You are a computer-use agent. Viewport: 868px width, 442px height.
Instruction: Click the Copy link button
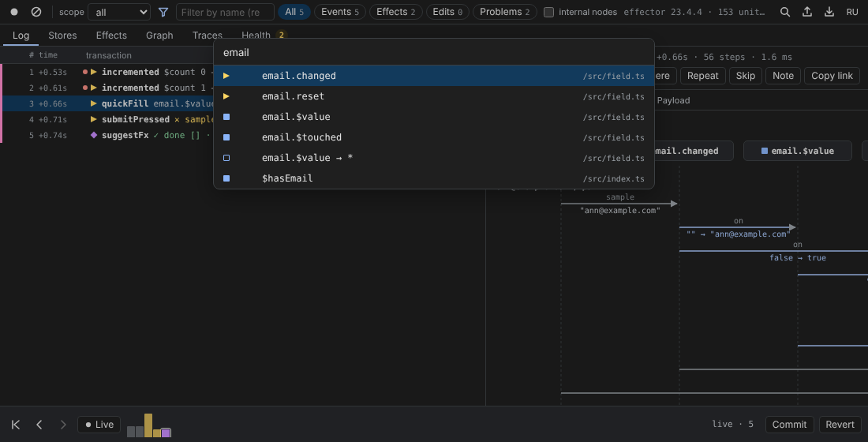point(832,76)
